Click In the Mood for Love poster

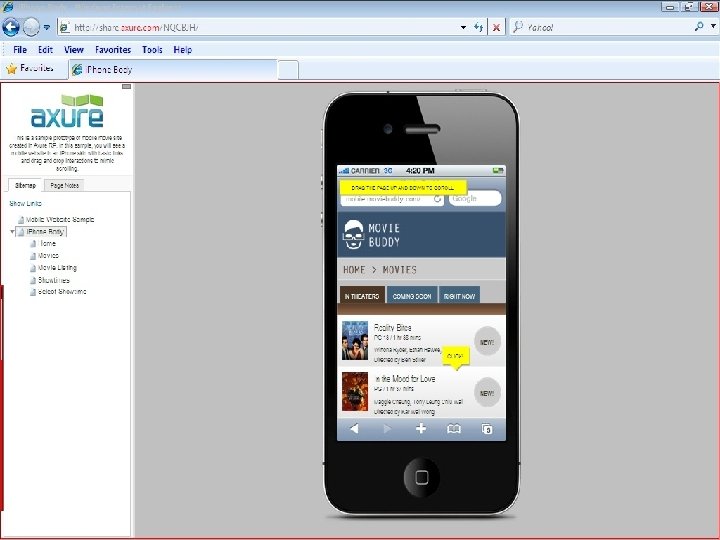pyautogui.click(x=355, y=391)
